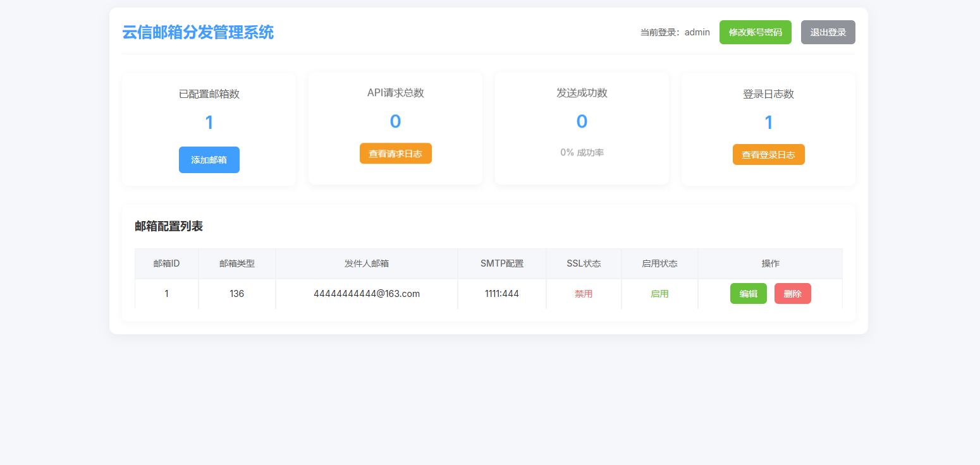Click 修改账号密码 to change the password

coord(755,32)
